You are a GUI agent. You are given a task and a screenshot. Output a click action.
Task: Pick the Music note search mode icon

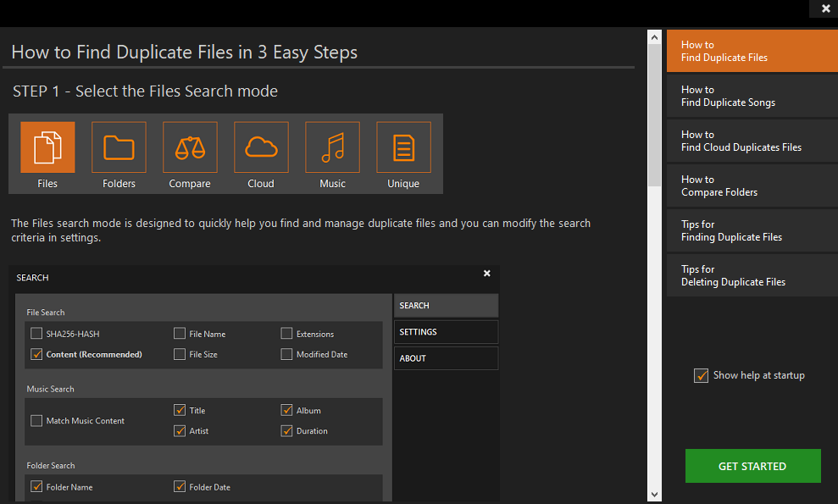point(332,148)
